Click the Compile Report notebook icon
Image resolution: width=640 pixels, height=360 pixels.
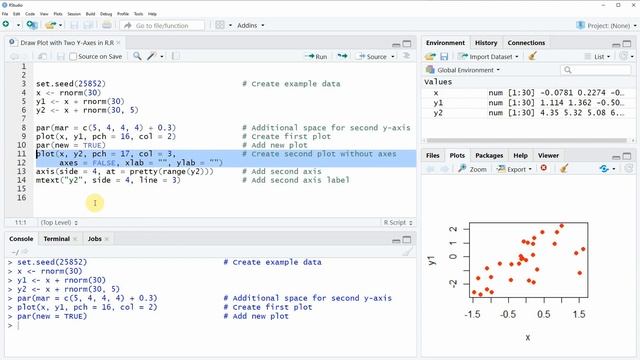[x=176, y=56]
